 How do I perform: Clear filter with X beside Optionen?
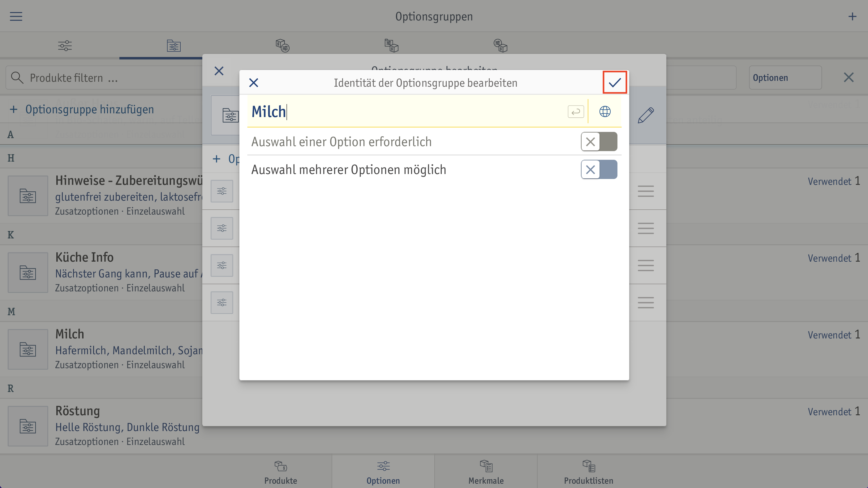[849, 78]
